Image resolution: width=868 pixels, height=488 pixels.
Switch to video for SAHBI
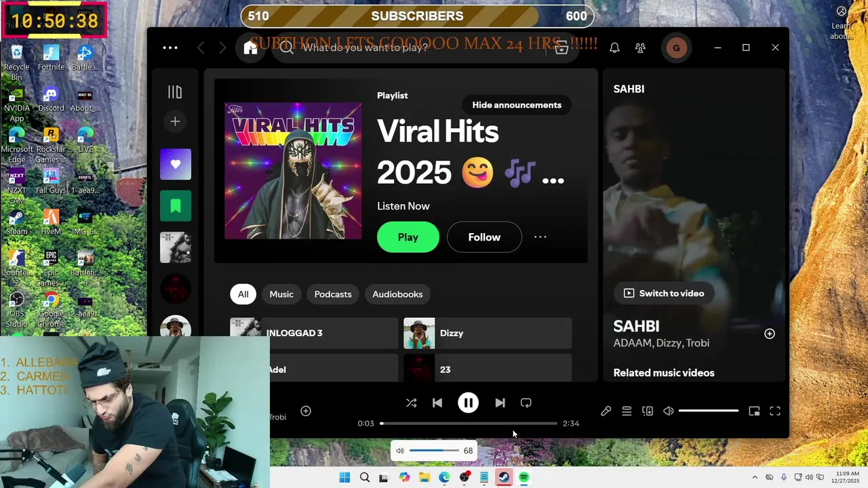664,293
